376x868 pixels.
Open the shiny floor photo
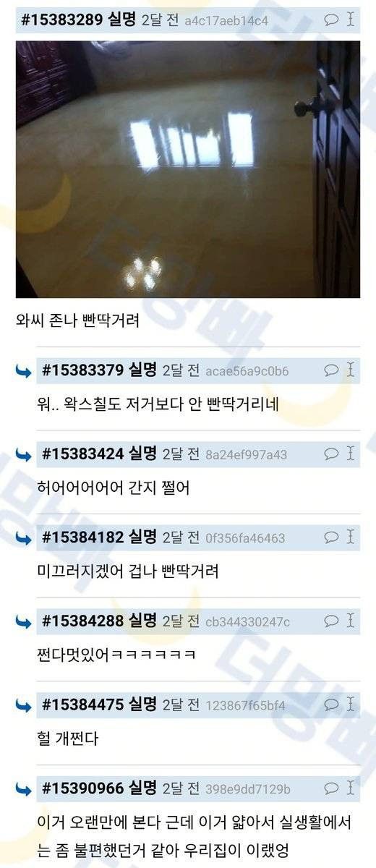[x=188, y=169]
